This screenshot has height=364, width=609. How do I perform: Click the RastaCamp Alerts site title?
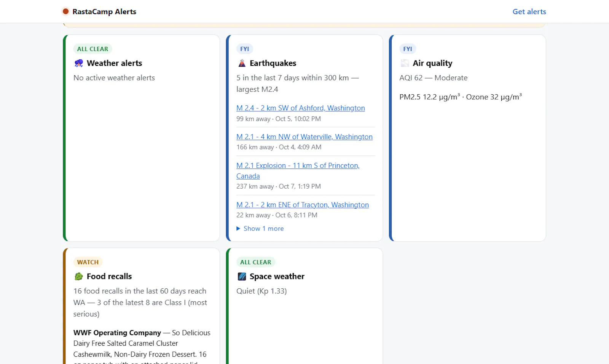pos(104,11)
